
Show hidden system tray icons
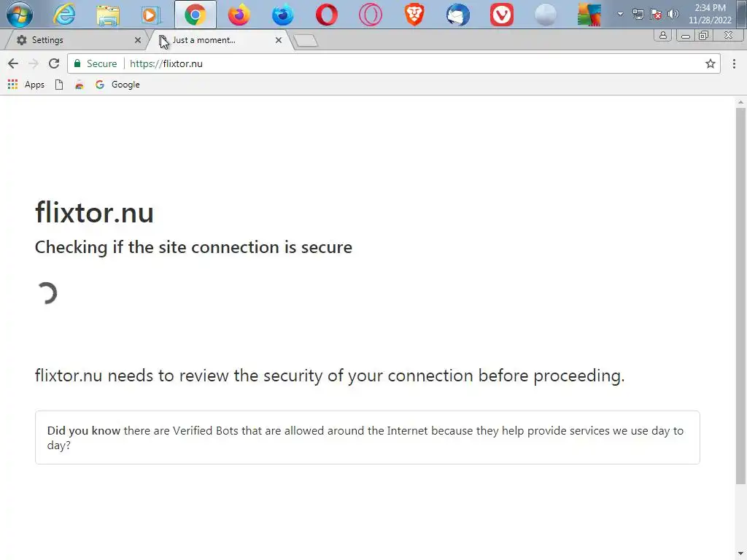click(620, 14)
